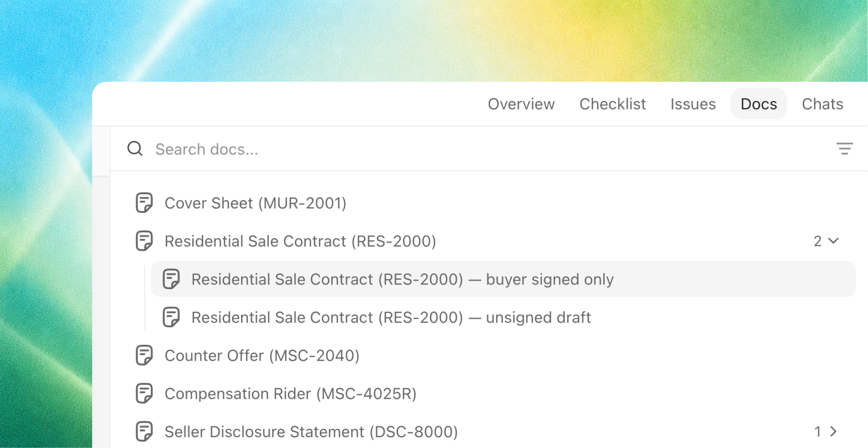Open the filter options icon
The width and height of the screenshot is (868, 448).
click(844, 148)
